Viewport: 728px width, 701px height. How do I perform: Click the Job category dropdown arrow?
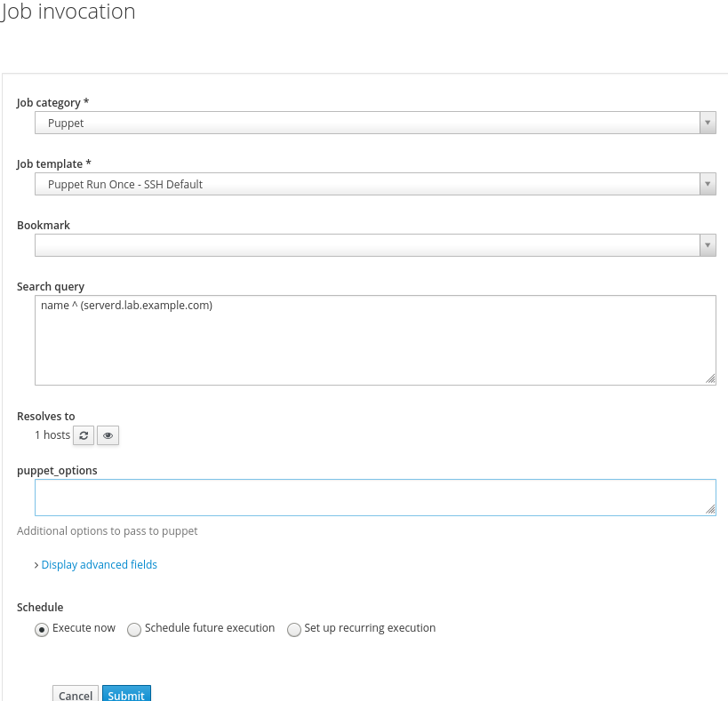tap(708, 123)
